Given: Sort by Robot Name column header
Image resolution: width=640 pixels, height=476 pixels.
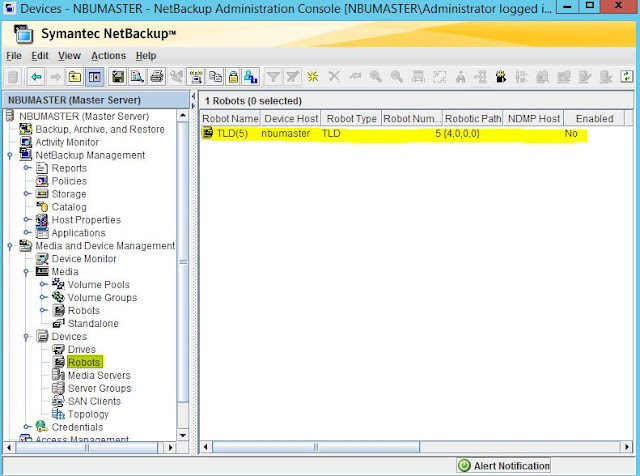Looking at the screenshot, I should click(230, 118).
